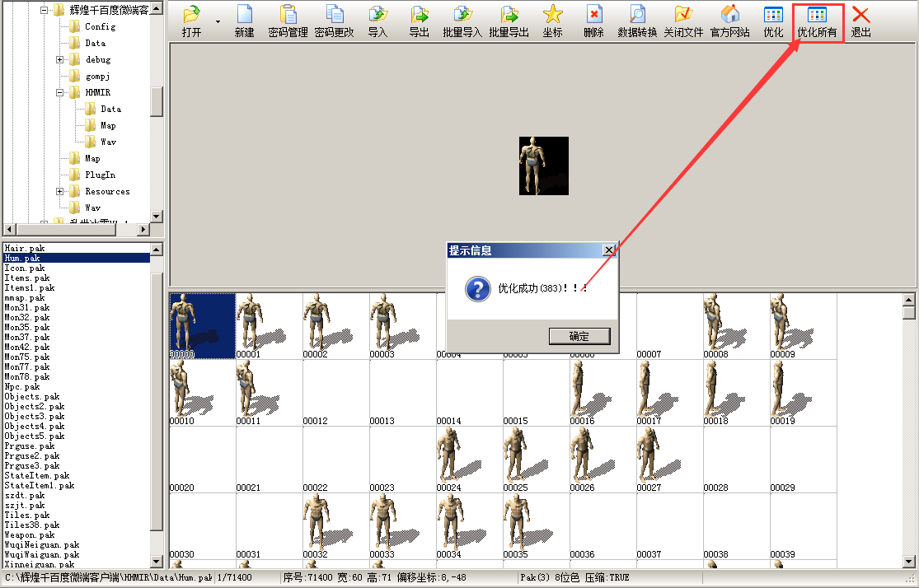The height and width of the screenshot is (588, 919).
Task: Collapse the 辉煌千百度微端客 folder node
Action: [44, 10]
